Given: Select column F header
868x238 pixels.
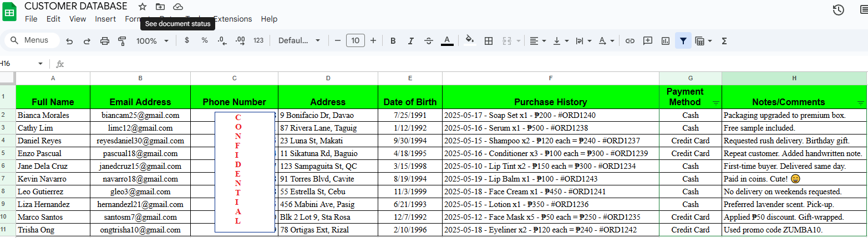Looking at the screenshot, I should click(550, 78).
